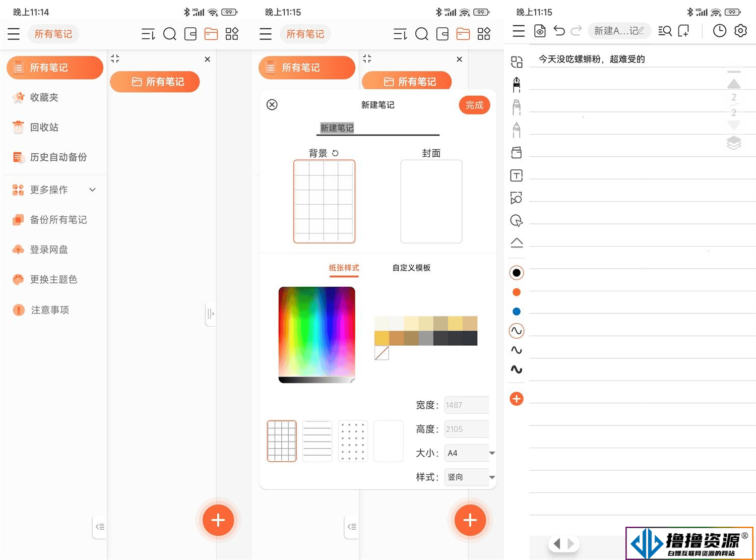
Task: Select blue pen color
Action: 517,312
